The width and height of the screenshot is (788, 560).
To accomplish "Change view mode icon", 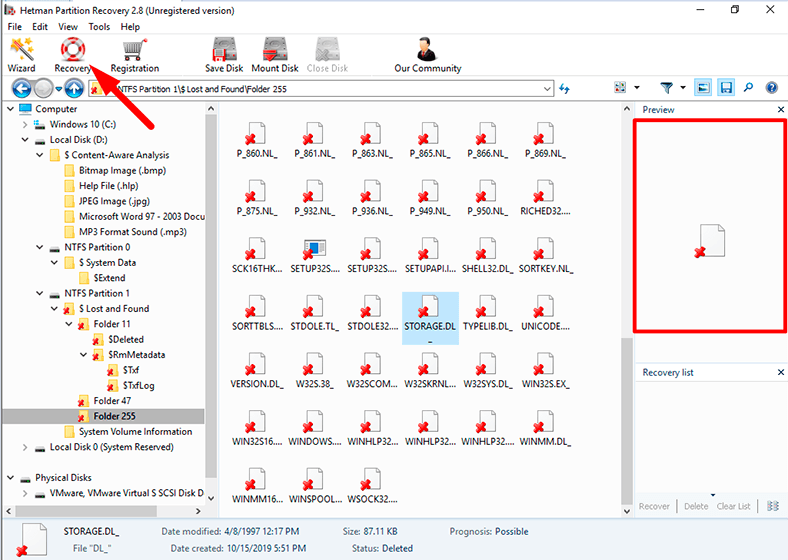I will 620,88.
